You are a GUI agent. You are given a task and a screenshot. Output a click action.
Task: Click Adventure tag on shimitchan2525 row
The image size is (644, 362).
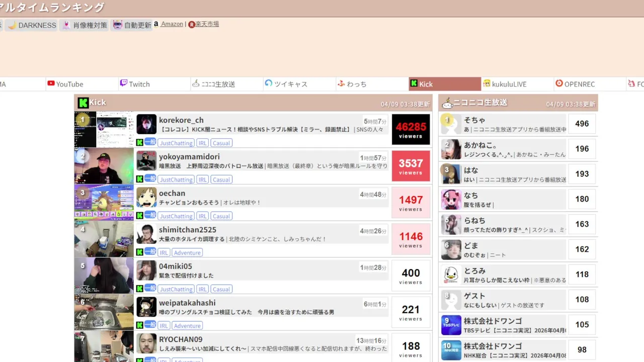[187, 253]
